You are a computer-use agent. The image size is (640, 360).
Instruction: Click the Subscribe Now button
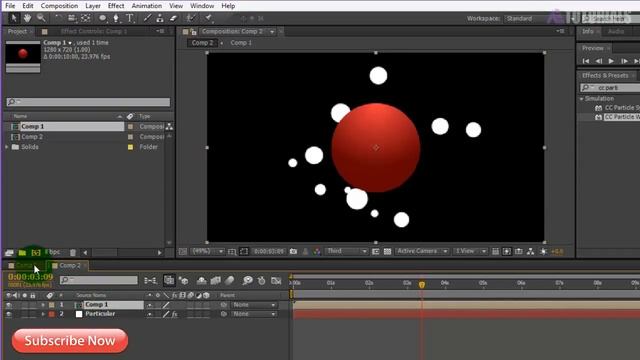70,341
